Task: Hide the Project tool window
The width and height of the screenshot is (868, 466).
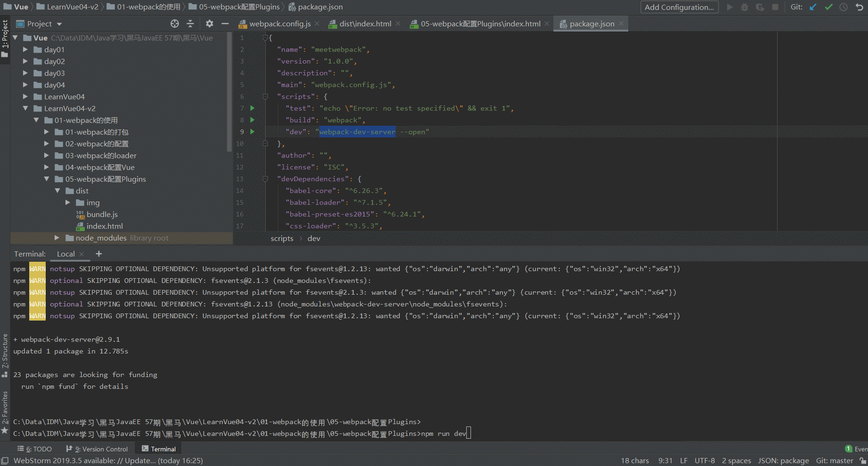Action: point(225,24)
